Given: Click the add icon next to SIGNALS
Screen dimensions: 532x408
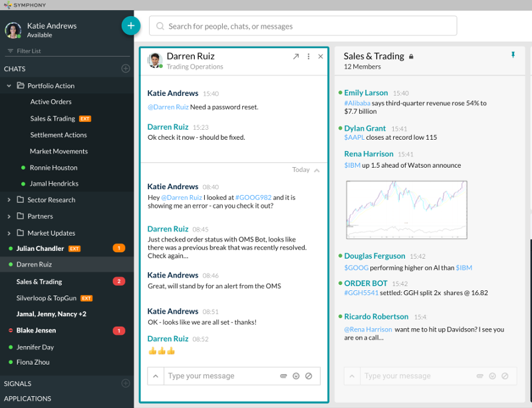Looking at the screenshot, I should [126, 383].
